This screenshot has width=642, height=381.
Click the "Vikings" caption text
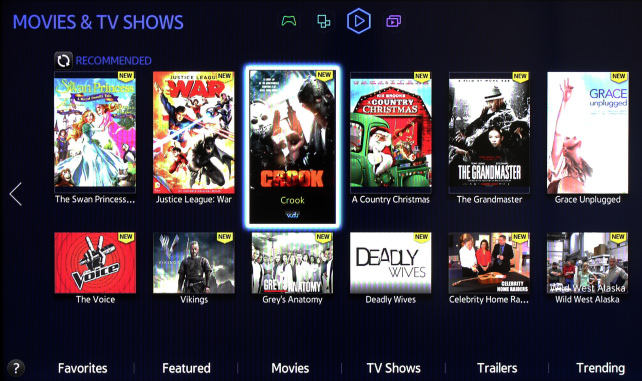(194, 299)
